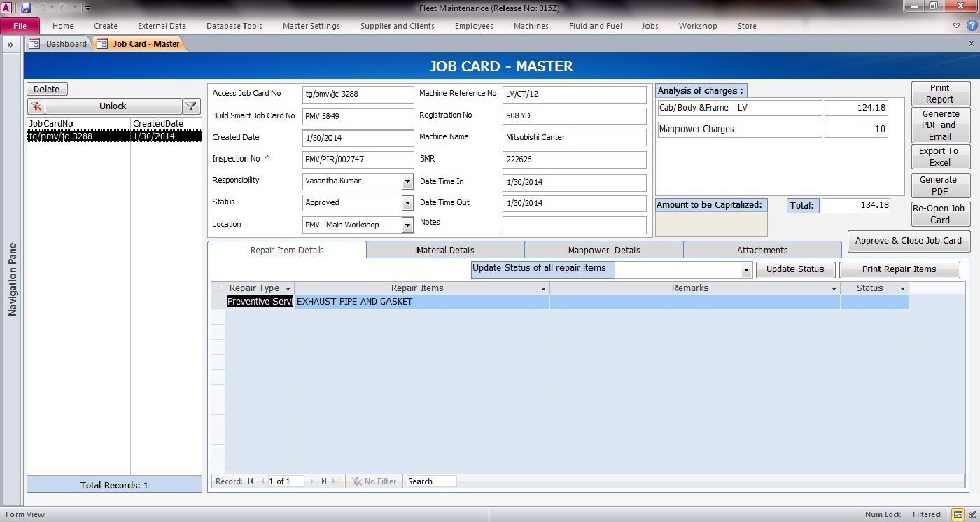This screenshot has height=522, width=980.
Task: Open the Location dropdown arrow
Action: pyautogui.click(x=407, y=225)
